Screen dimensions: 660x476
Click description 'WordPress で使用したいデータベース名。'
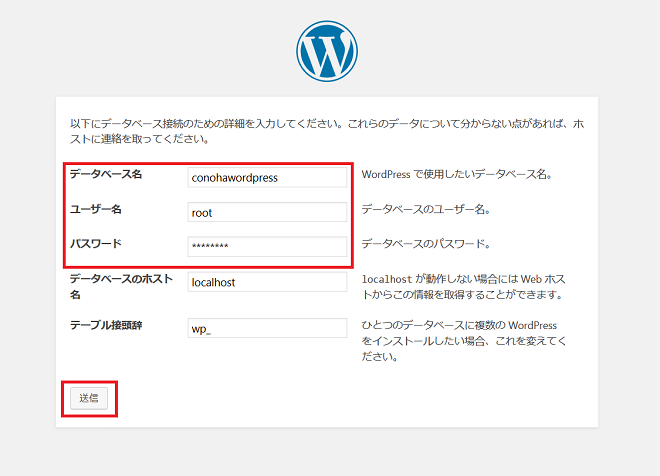click(457, 174)
